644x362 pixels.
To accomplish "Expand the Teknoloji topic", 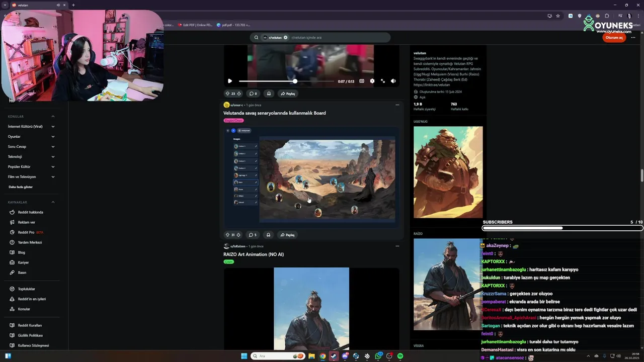I will pyautogui.click(x=31, y=157).
